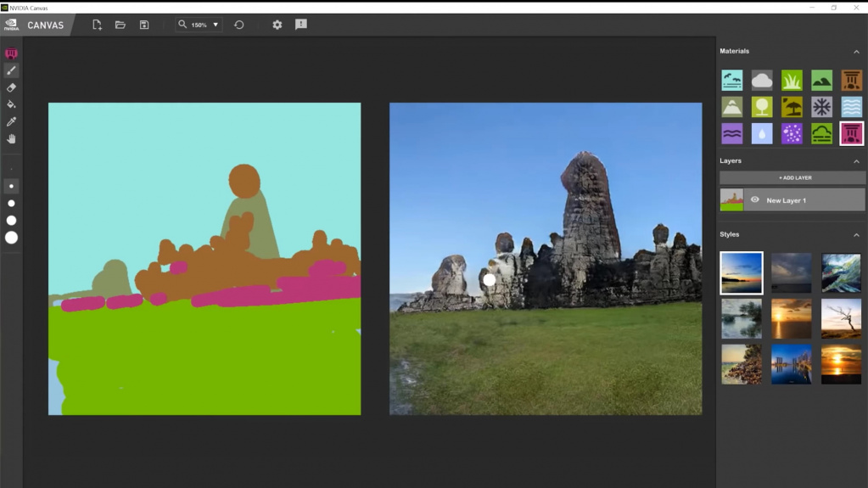Select the largest brush size dot
This screenshot has height=488, width=868.
(11, 238)
